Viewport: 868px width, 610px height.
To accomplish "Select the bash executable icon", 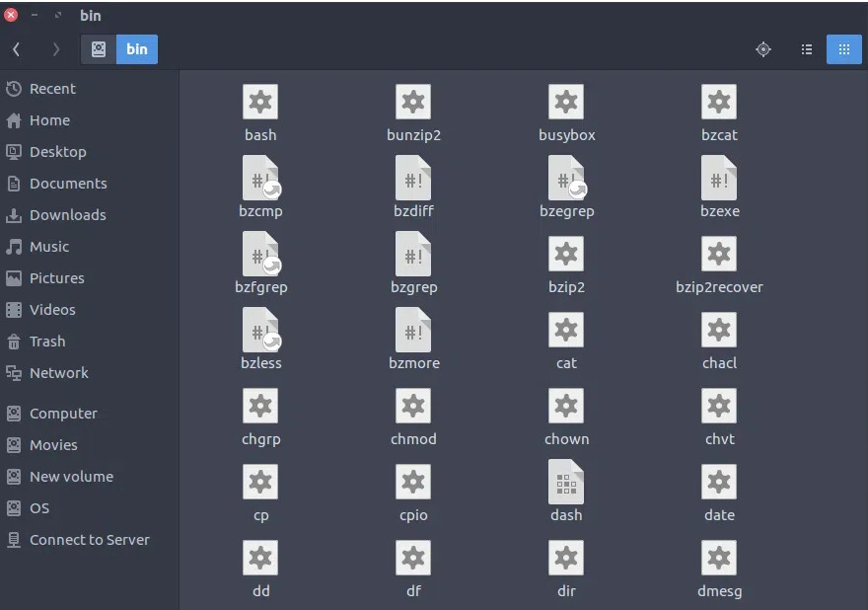I will 260,102.
